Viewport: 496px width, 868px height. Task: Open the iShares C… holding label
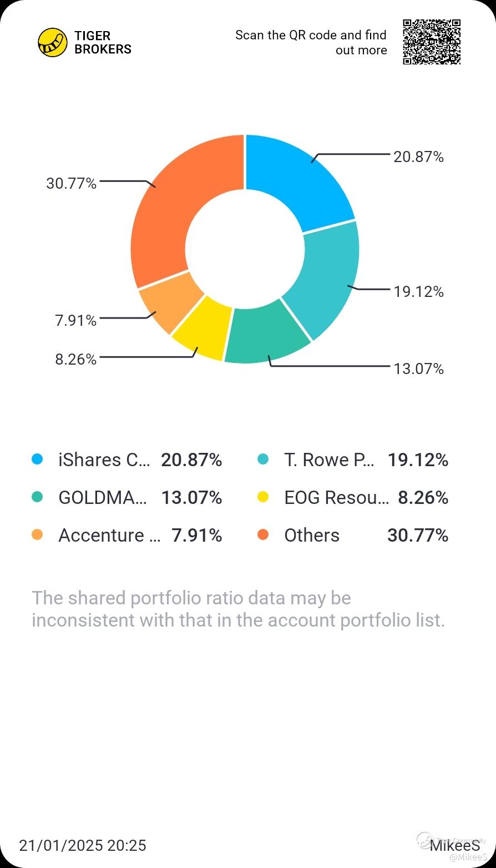(104, 460)
